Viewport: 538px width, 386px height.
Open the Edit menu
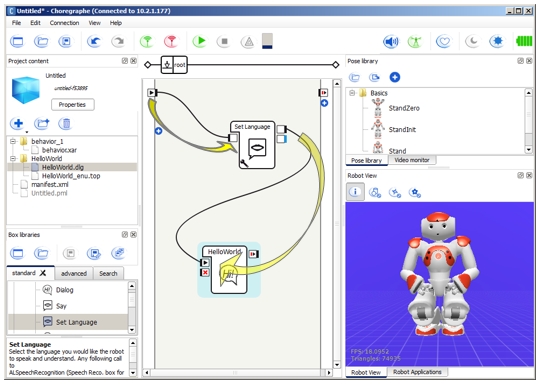35,23
